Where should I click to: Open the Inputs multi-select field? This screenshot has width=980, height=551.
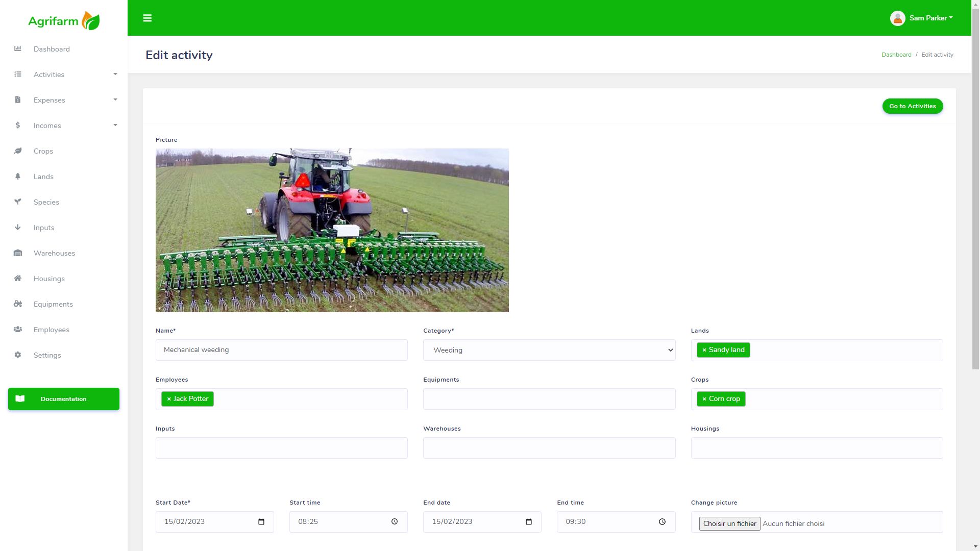click(282, 448)
